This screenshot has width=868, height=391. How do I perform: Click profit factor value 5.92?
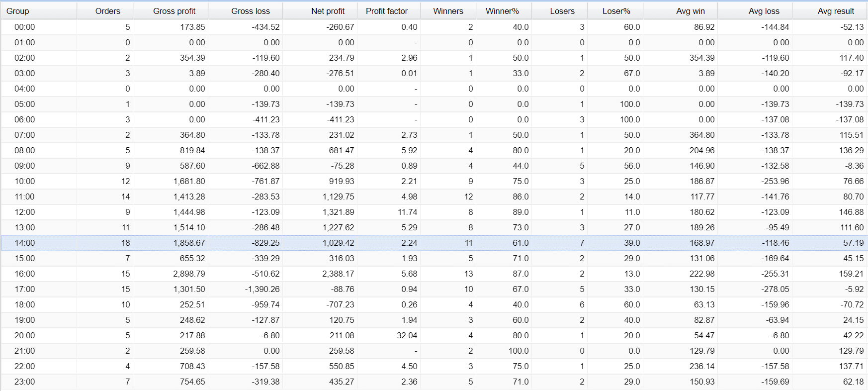click(x=409, y=150)
